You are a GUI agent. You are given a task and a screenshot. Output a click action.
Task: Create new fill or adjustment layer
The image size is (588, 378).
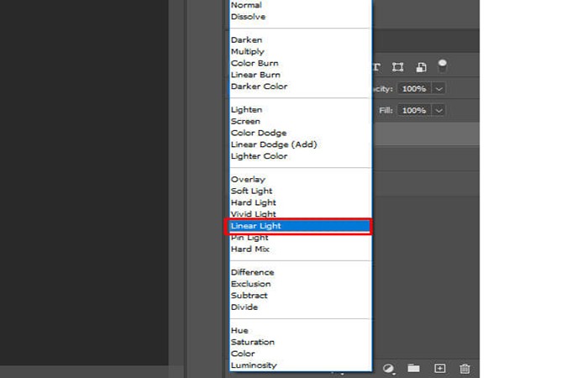coord(388,368)
